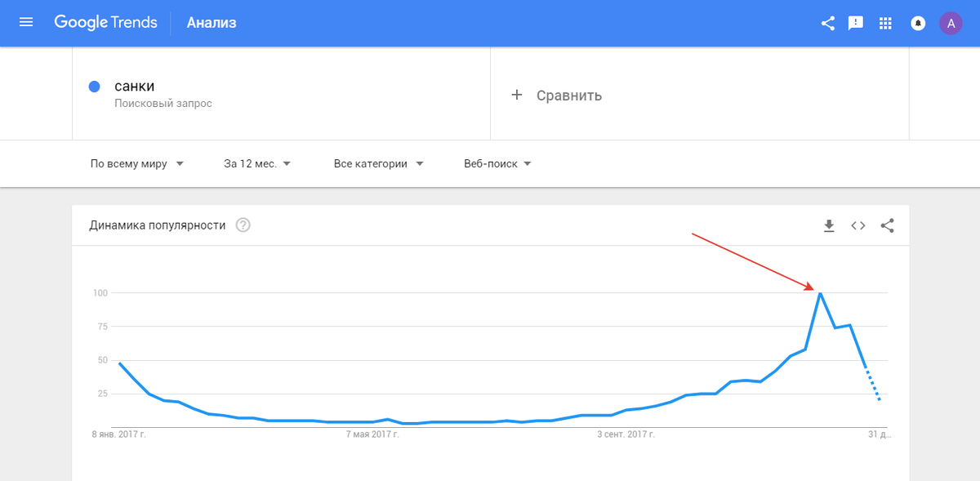This screenshot has width=980, height=481.
Task: Click the share icon in header
Action: pyautogui.click(x=827, y=23)
